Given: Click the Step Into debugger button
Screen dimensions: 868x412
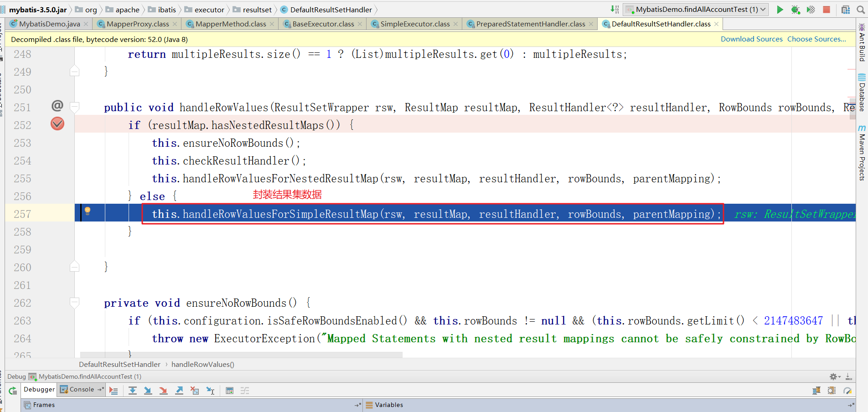Looking at the screenshot, I should (x=148, y=391).
